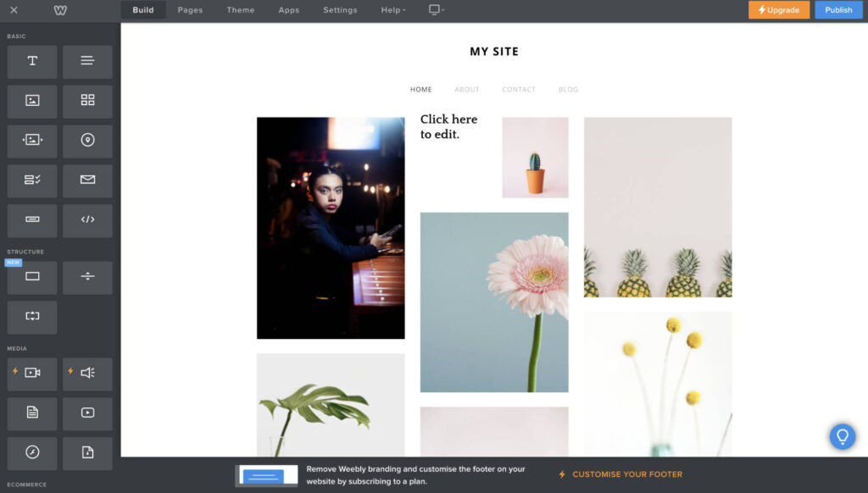Viewport: 868px width, 493px height.
Task: Close the editor with the X icon
Action: 14,10
